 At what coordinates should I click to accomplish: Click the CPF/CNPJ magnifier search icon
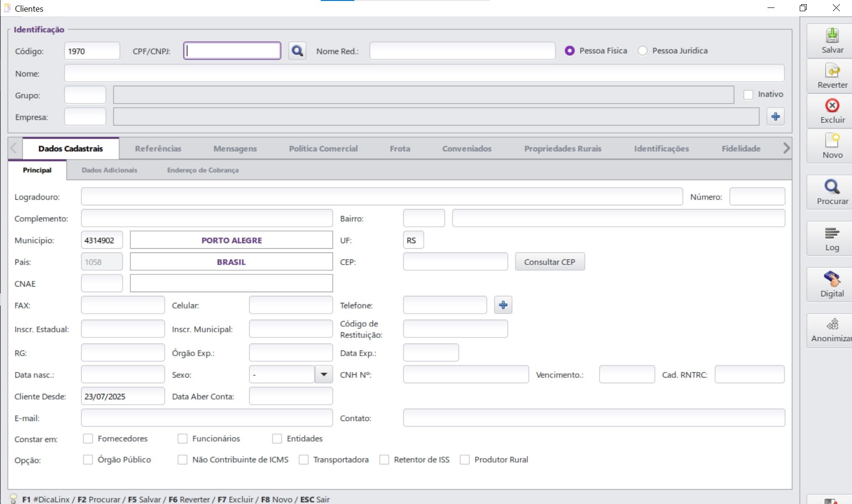pos(297,51)
